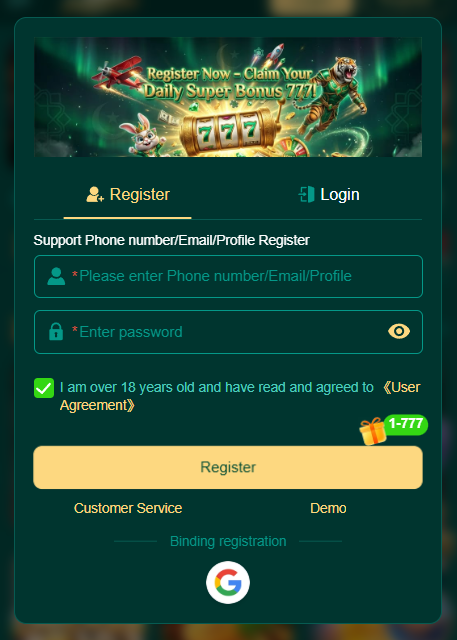Focus the Enter password input field
This screenshot has height=640, width=457.
coord(228,332)
